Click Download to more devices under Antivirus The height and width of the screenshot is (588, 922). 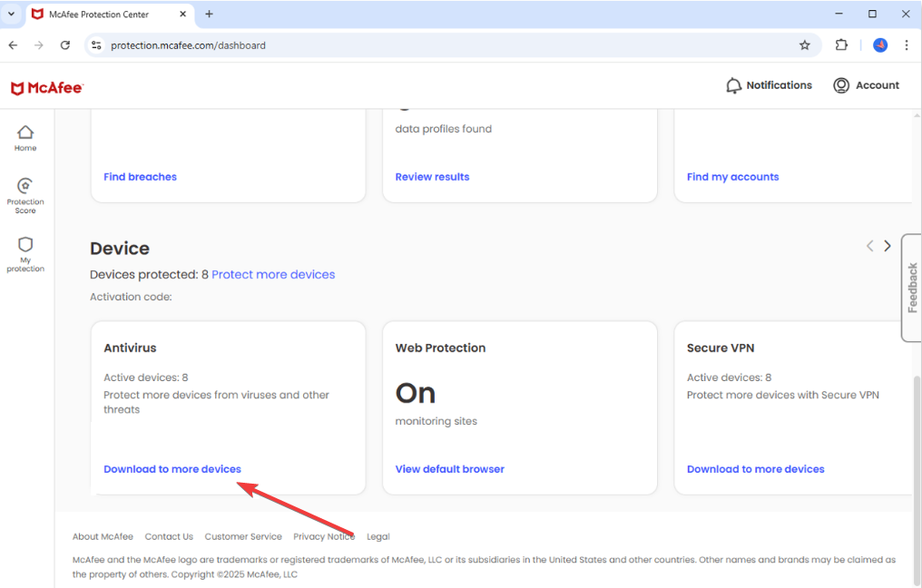(172, 469)
